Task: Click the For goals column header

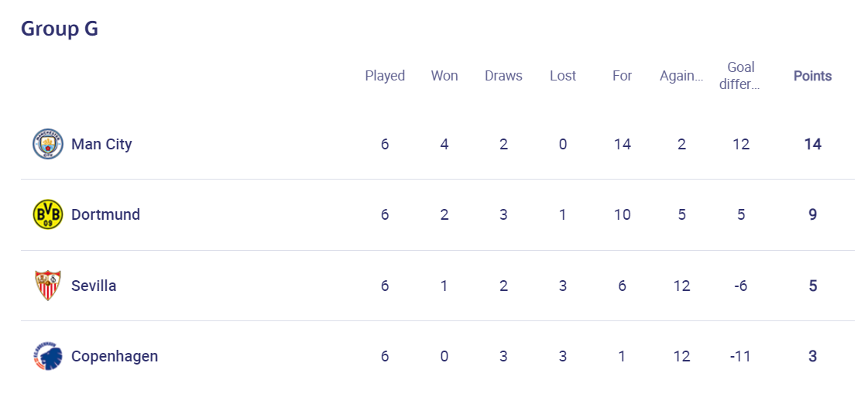Action: point(623,76)
